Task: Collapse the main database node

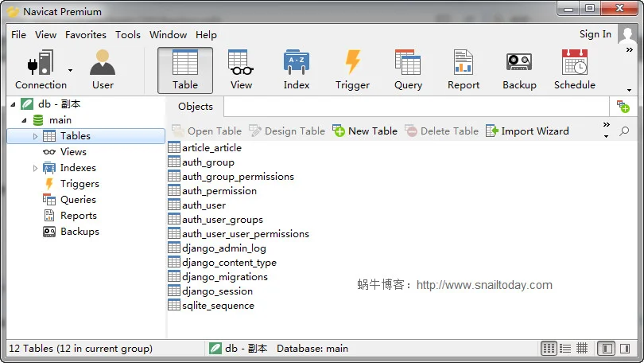Action: click(x=24, y=120)
